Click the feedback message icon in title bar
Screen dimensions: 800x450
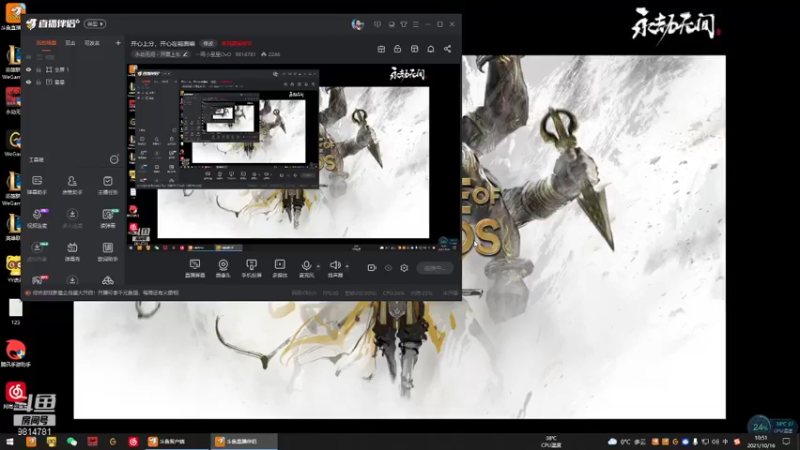(x=377, y=24)
